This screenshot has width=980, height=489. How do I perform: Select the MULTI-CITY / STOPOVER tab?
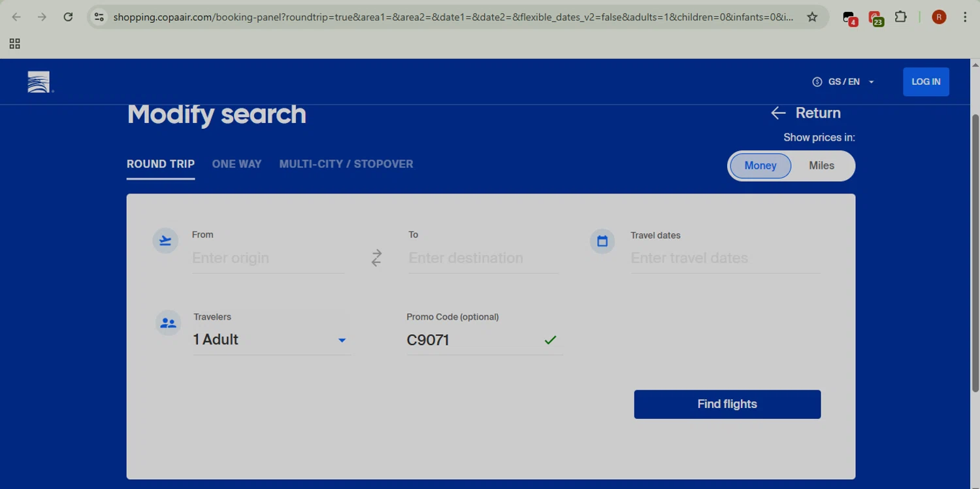tap(346, 164)
